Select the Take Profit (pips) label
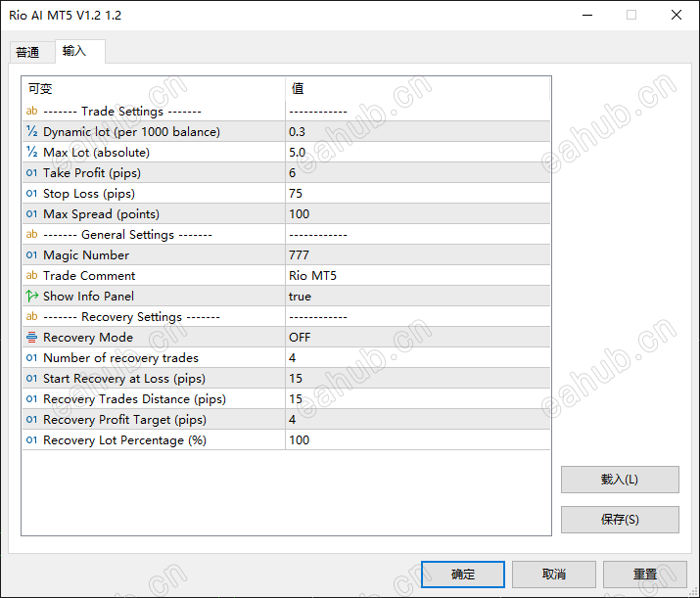 pyautogui.click(x=91, y=173)
